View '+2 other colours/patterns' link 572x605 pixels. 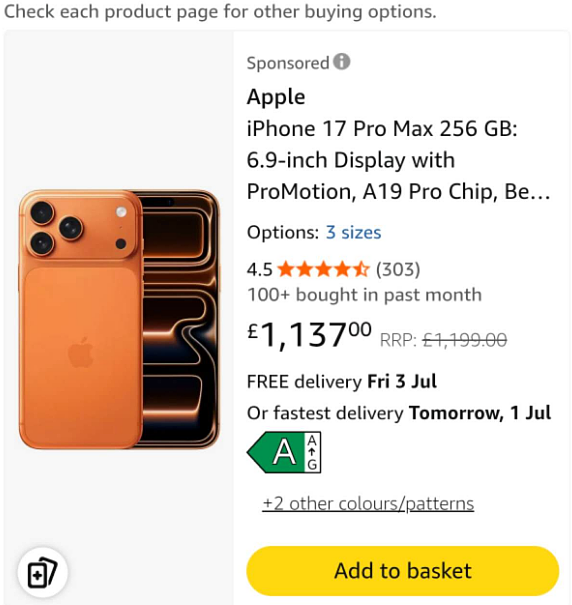pyautogui.click(x=368, y=504)
